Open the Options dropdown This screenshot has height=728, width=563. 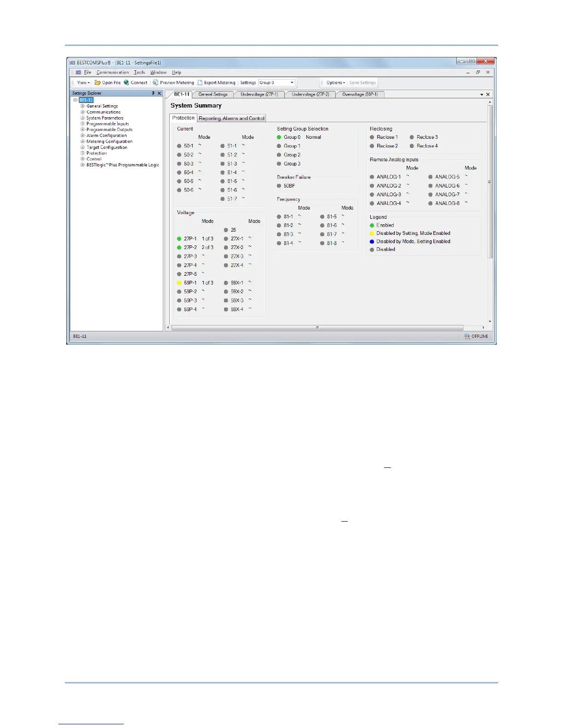pos(335,83)
